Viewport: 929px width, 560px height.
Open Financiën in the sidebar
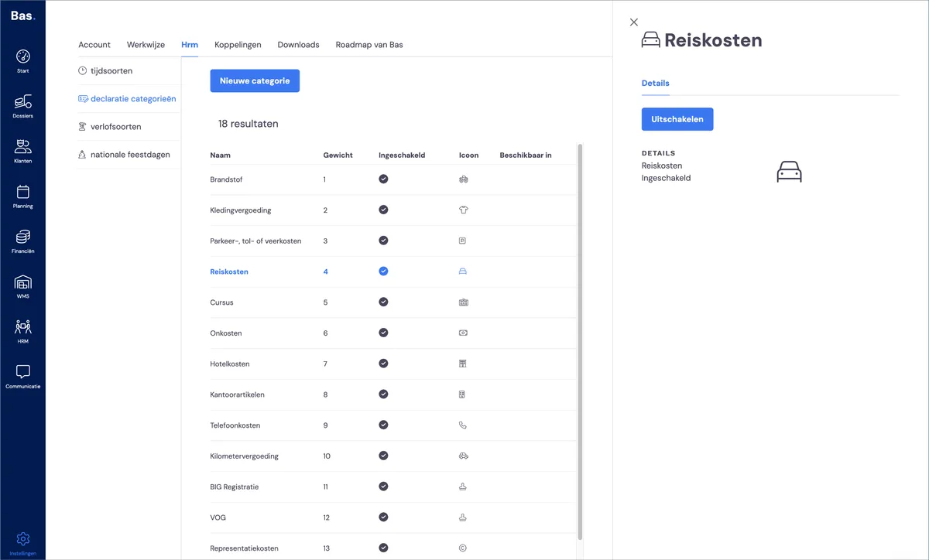22,241
